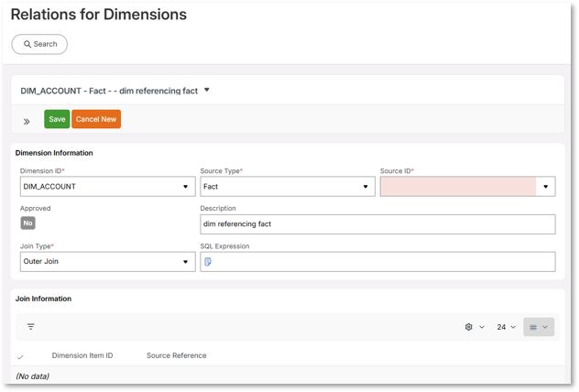Click the Description text field
Screen dimensions: 579x392
[x=377, y=224]
